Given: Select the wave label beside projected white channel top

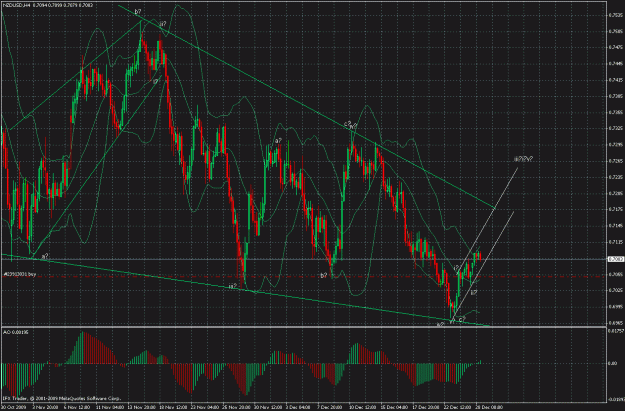Looking at the screenshot, I should pyautogui.click(x=524, y=159).
